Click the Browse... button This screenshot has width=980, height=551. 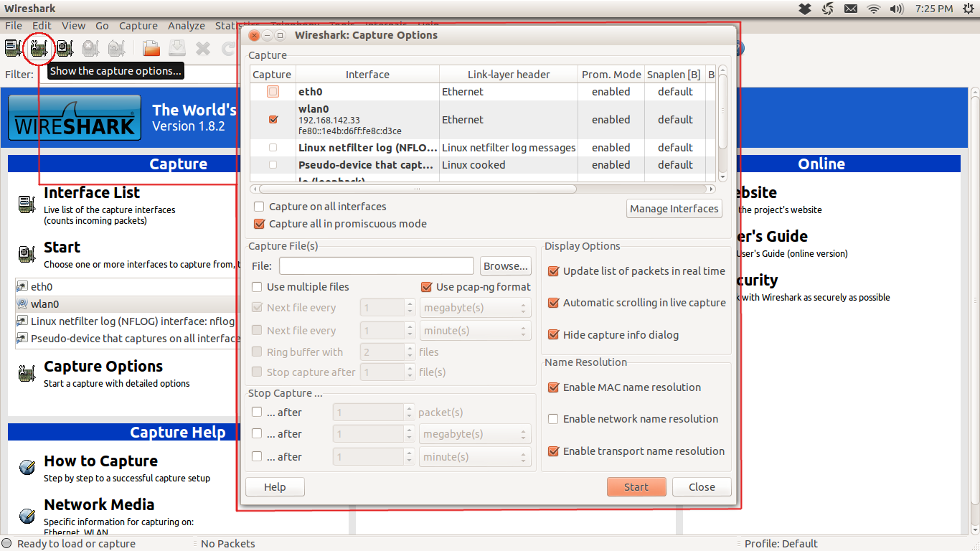coord(506,266)
